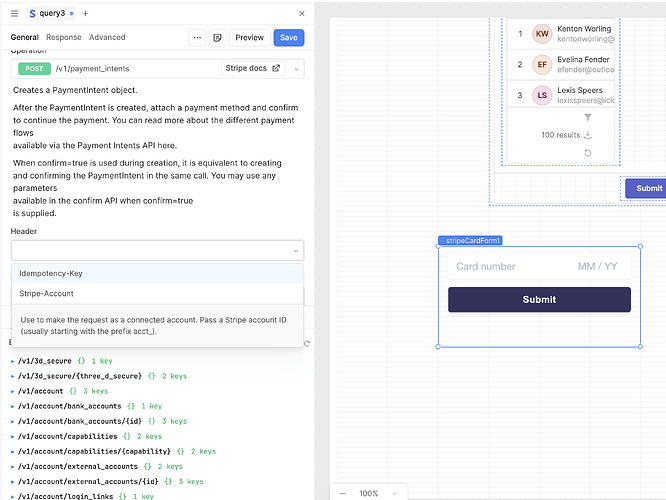This screenshot has width=666, height=500.
Task: Add a new query with plus icon
Action: [x=85, y=14]
